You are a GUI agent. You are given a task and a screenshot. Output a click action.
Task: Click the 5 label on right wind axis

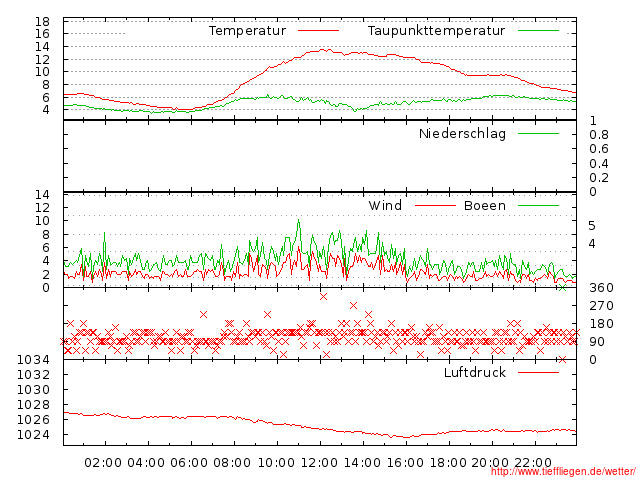coord(592,226)
